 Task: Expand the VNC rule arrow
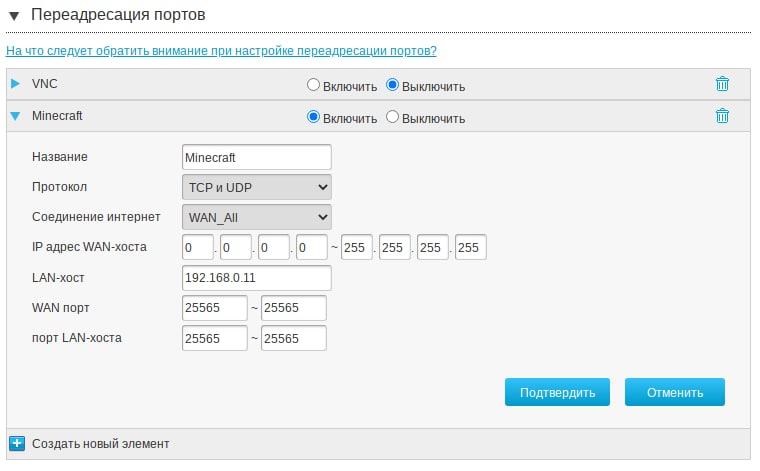[x=15, y=83]
